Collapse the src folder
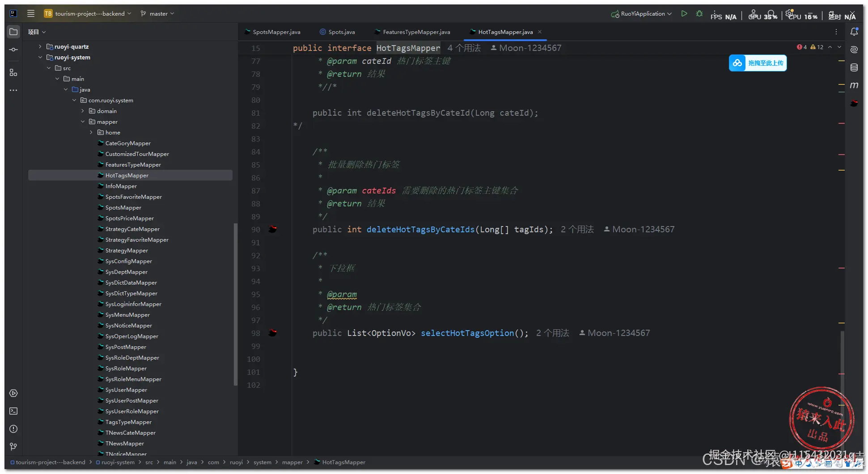Viewport: 868px width, 474px height. click(x=48, y=68)
